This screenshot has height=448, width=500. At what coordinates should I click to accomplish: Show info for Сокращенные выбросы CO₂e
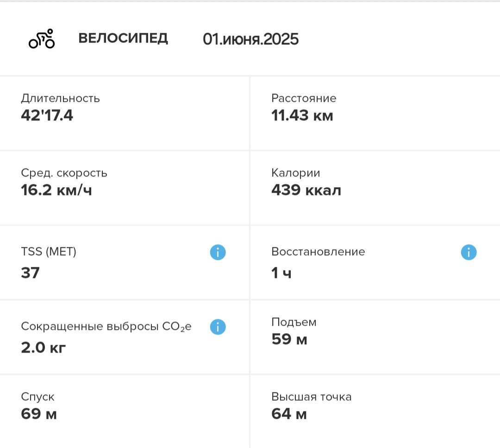click(x=218, y=327)
